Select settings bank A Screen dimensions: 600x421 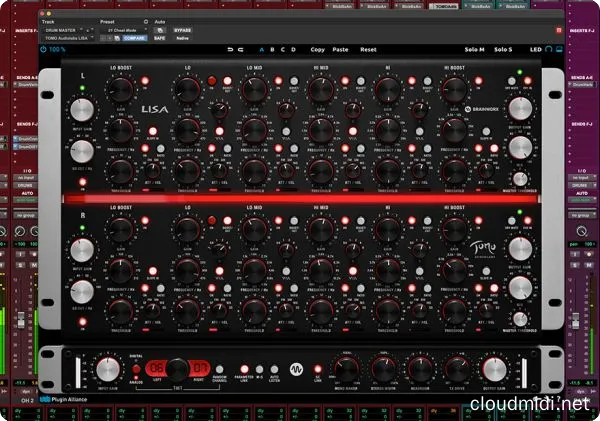coord(263,48)
